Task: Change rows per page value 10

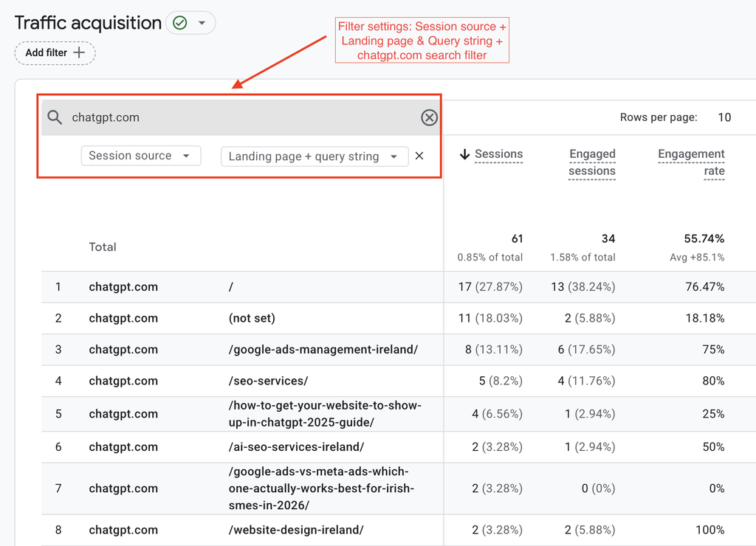Action: point(724,117)
